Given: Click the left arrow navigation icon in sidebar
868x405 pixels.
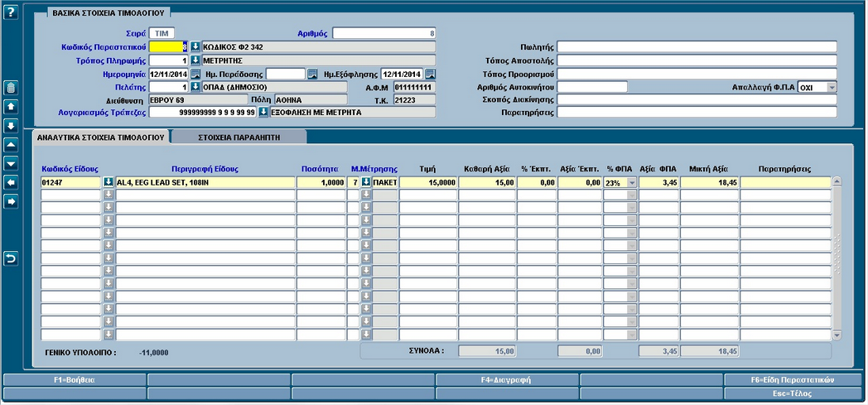Looking at the screenshot, I should 11,183.
